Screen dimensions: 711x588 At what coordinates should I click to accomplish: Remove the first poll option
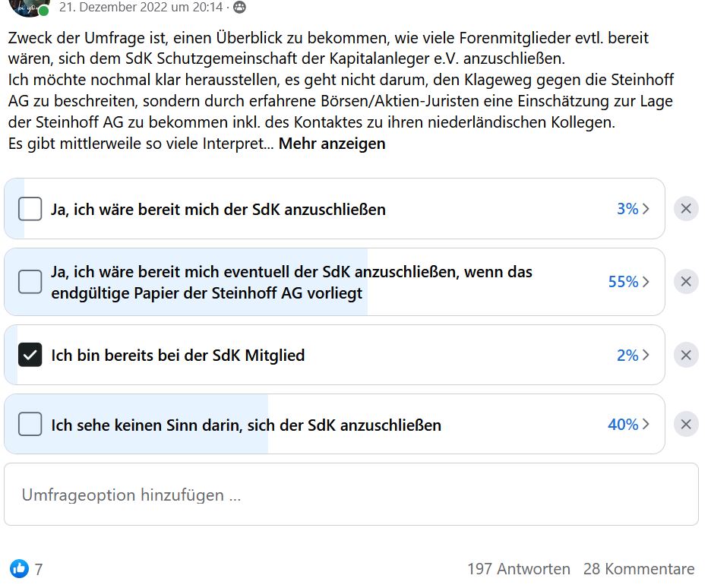[x=686, y=208]
